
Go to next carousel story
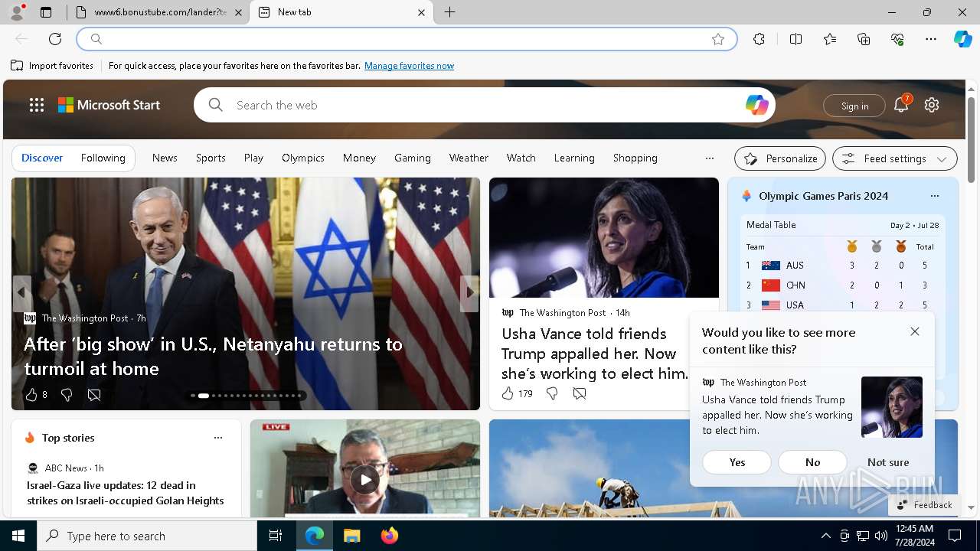(x=469, y=292)
